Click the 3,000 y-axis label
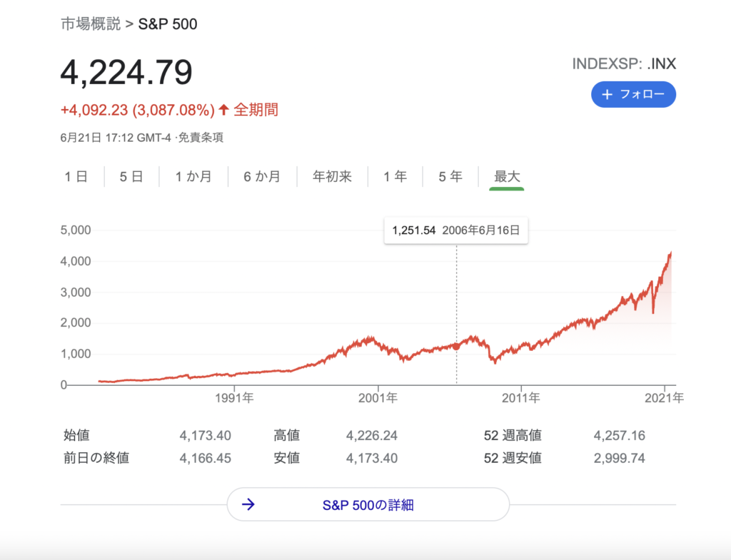The image size is (731, 560). coord(76,292)
